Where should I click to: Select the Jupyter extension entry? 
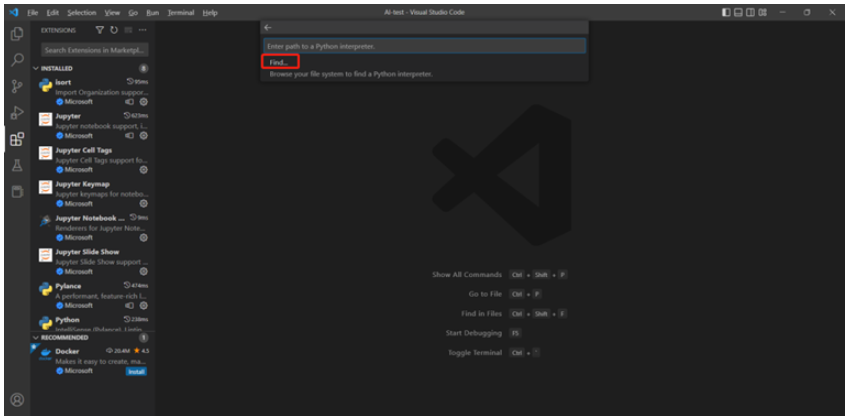tap(93, 125)
